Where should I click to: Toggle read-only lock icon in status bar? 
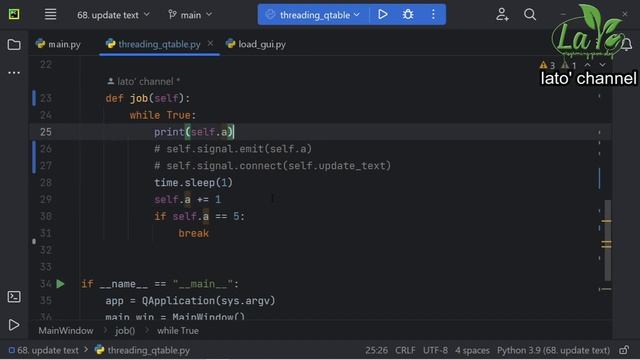(x=624, y=350)
